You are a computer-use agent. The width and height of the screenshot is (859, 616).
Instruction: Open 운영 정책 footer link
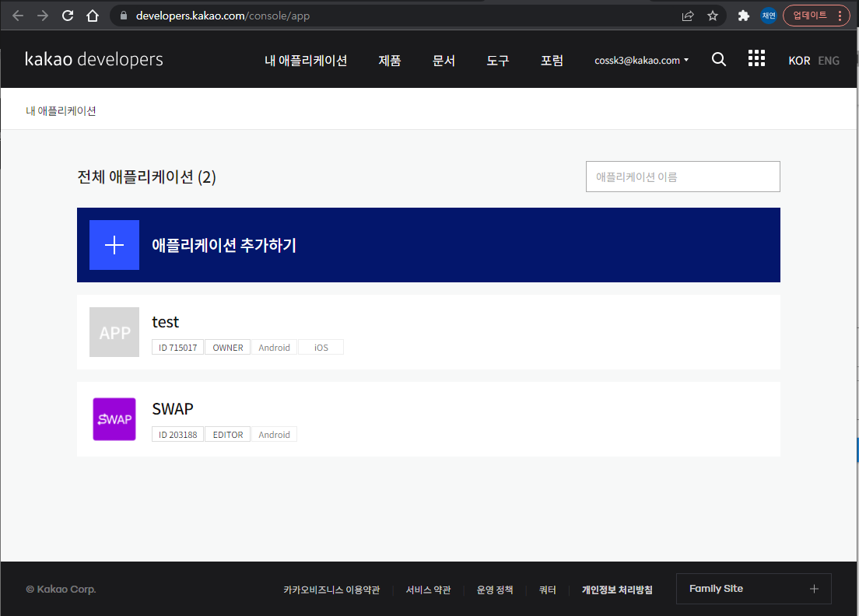click(495, 590)
